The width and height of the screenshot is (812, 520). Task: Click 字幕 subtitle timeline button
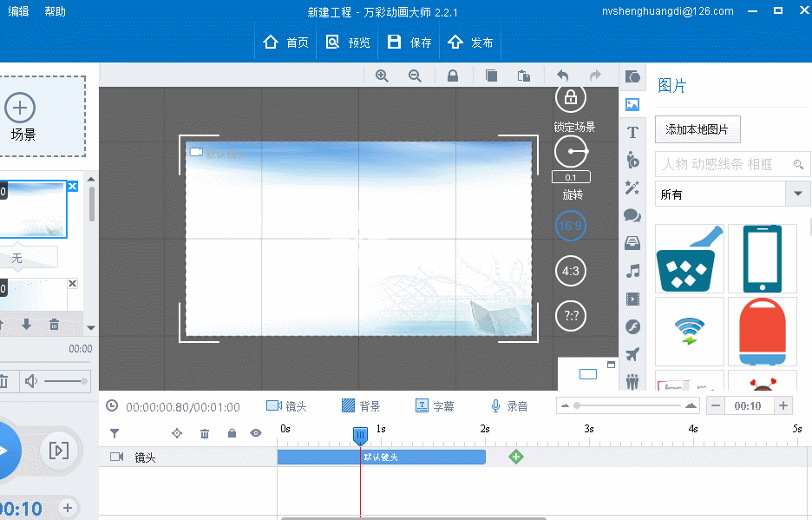coord(435,406)
